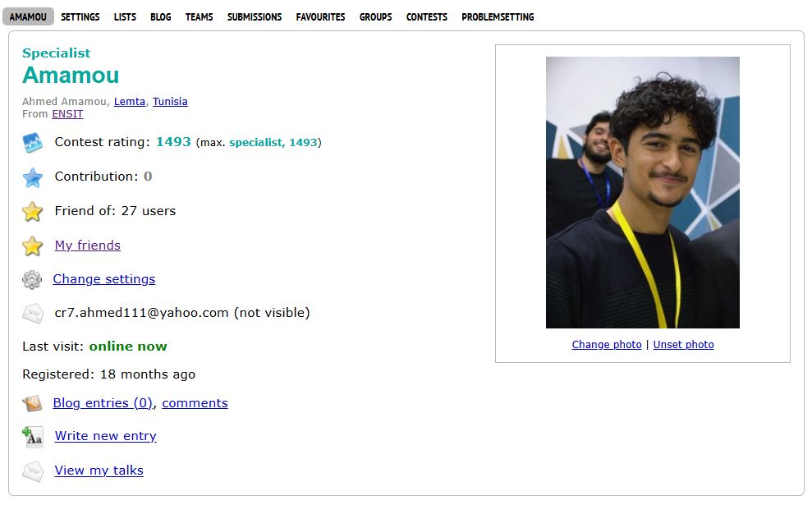Image resolution: width=812 pixels, height=505 pixels.
Task: Click the blue contribution star icon
Action: [x=33, y=177]
